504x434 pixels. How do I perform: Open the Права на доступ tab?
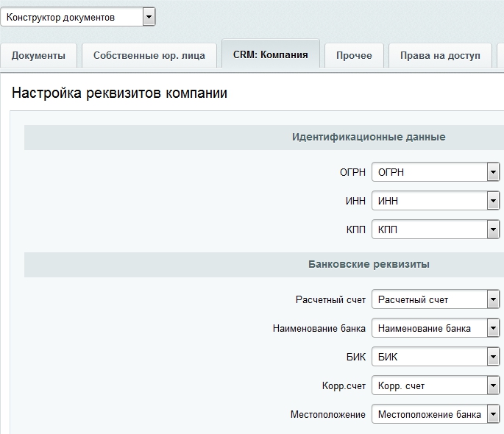440,55
